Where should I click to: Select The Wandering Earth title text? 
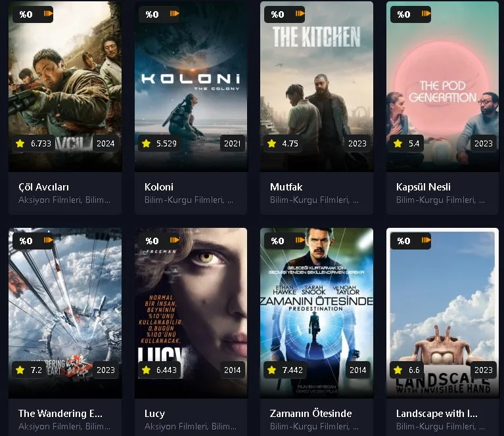[x=60, y=414]
